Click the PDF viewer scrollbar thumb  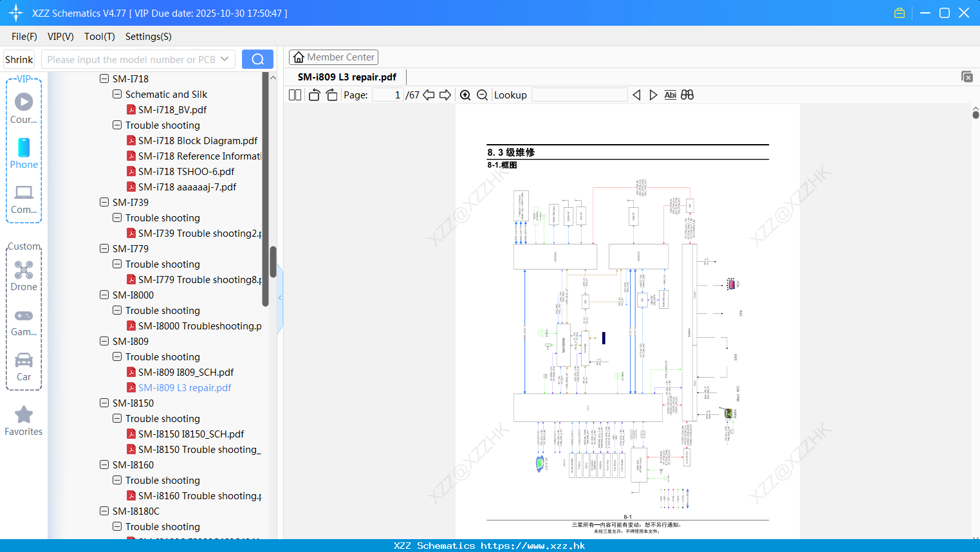point(975,115)
